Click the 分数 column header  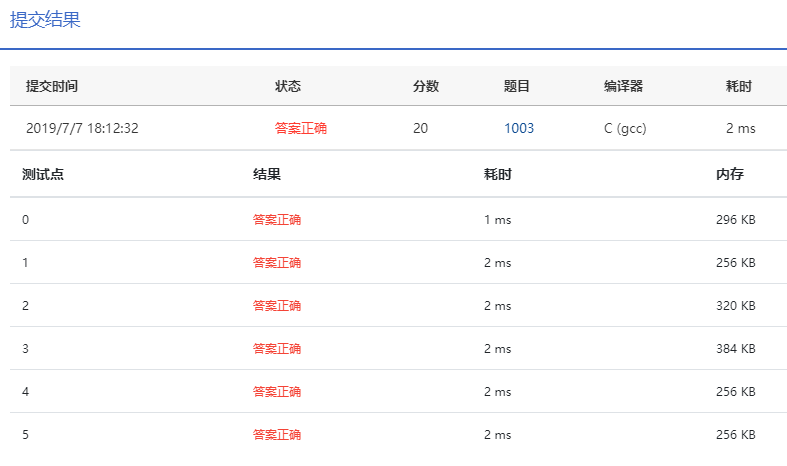coord(426,86)
